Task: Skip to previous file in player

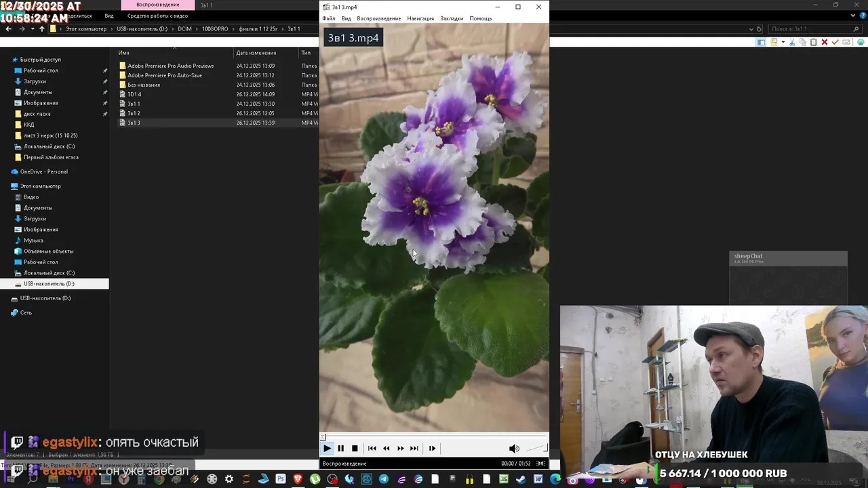Action: pyautogui.click(x=372, y=448)
